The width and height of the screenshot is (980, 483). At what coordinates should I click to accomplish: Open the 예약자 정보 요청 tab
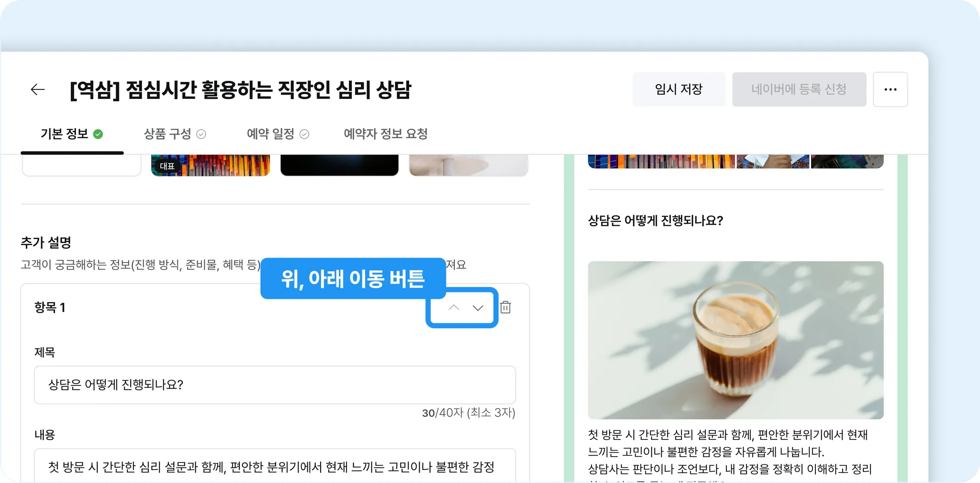(386, 134)
